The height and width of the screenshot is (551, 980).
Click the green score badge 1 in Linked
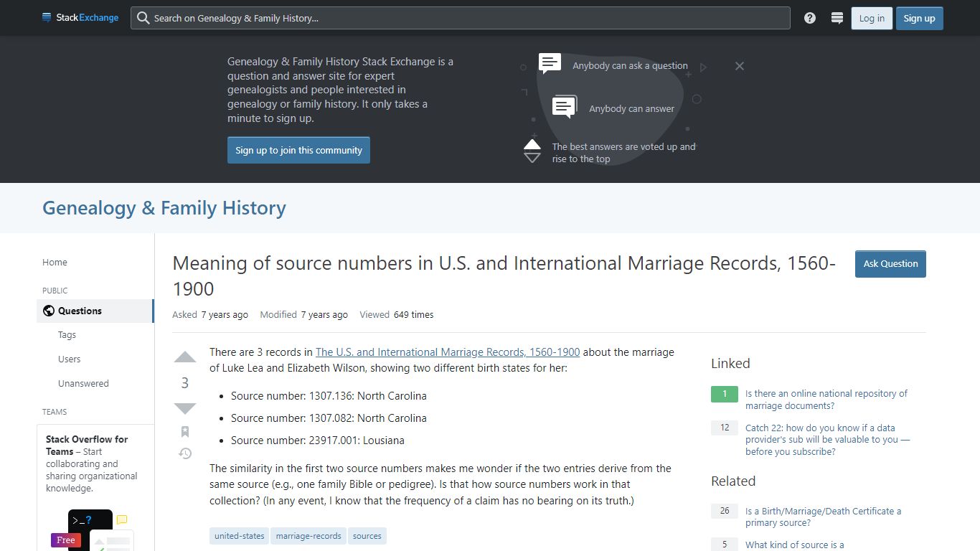(725, 394)
